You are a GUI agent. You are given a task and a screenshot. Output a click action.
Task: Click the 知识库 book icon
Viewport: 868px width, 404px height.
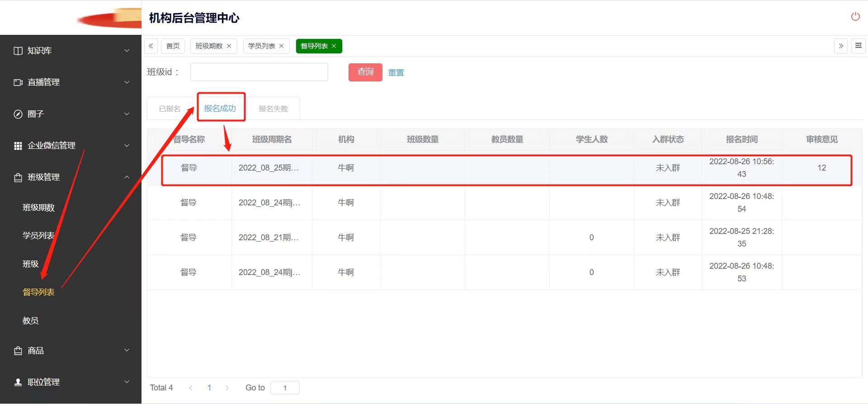click(18, 51)
